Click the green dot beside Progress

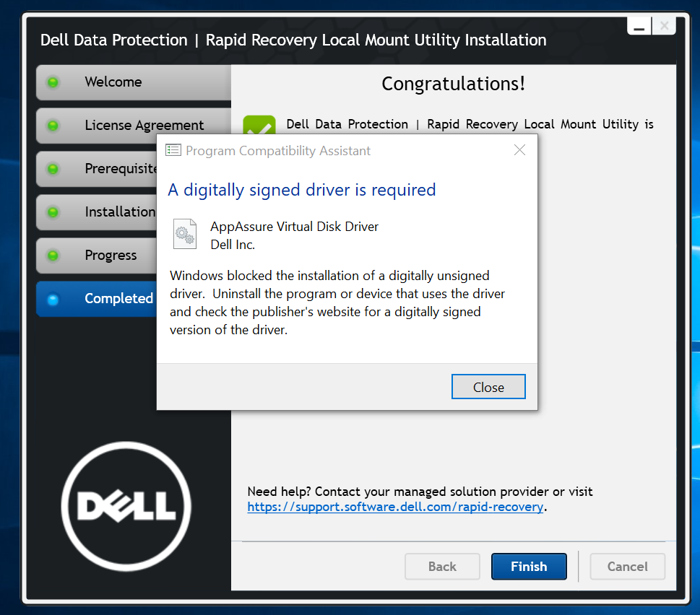click(53, 256)
